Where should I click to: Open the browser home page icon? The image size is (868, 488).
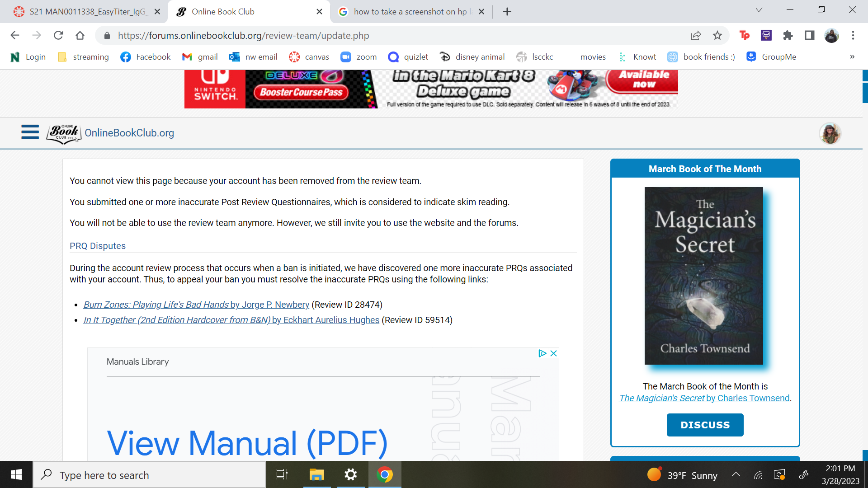click(80, 35)
